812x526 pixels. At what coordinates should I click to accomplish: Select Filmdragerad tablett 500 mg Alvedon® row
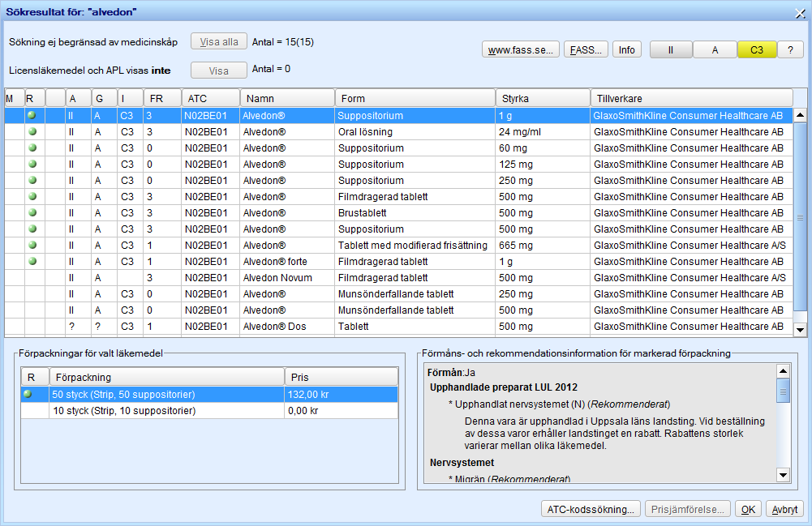(x=398, y=196)
